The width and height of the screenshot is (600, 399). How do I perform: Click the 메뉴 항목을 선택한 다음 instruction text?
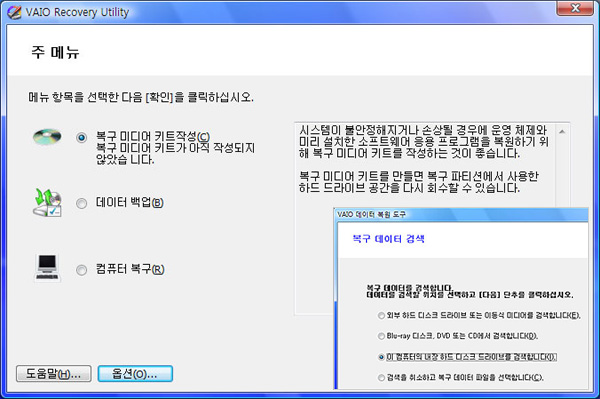click(x=141, y=97)
